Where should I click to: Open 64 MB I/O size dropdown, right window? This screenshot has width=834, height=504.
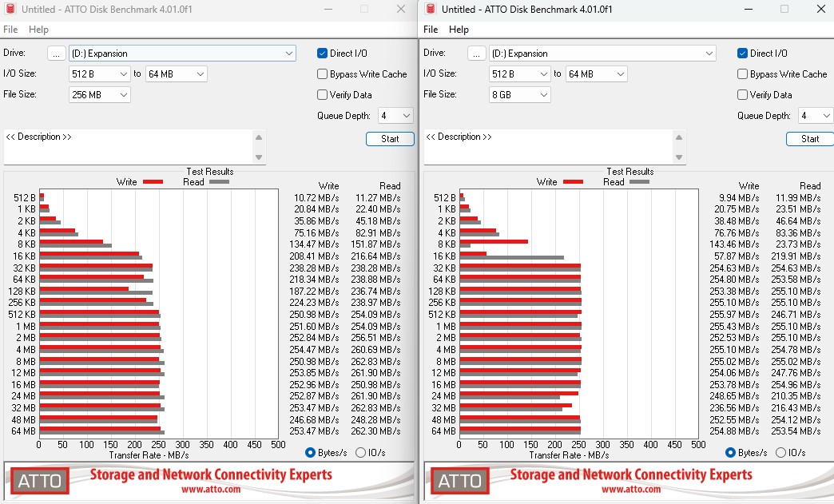coord(597,74)
